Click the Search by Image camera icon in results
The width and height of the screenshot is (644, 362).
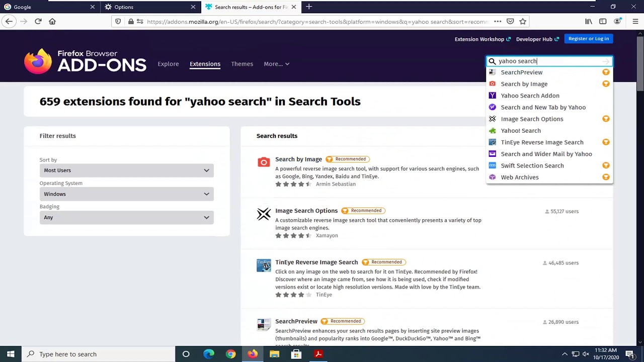[x=264, y=162]
